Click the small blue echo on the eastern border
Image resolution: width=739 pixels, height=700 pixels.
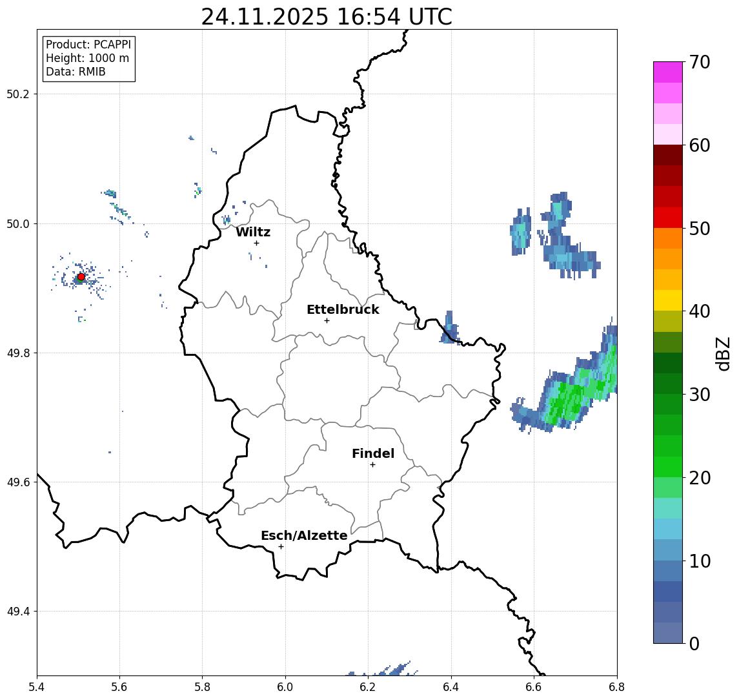pyautogui.click(x=450, y=329)
